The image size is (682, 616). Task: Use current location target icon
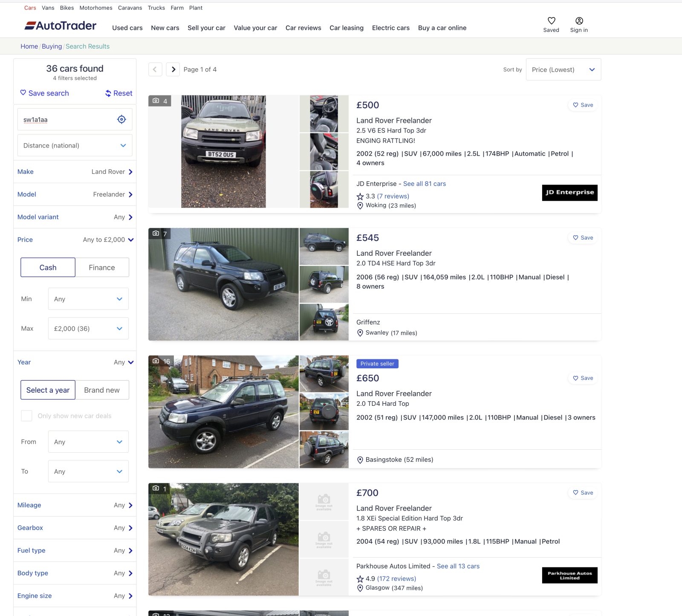pyautogui.click(x=121, y=119)
